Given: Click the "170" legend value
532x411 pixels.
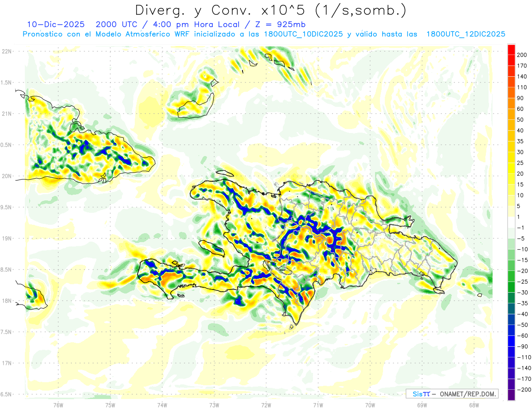Looking at the screenshot, I should tap(522, 66).
